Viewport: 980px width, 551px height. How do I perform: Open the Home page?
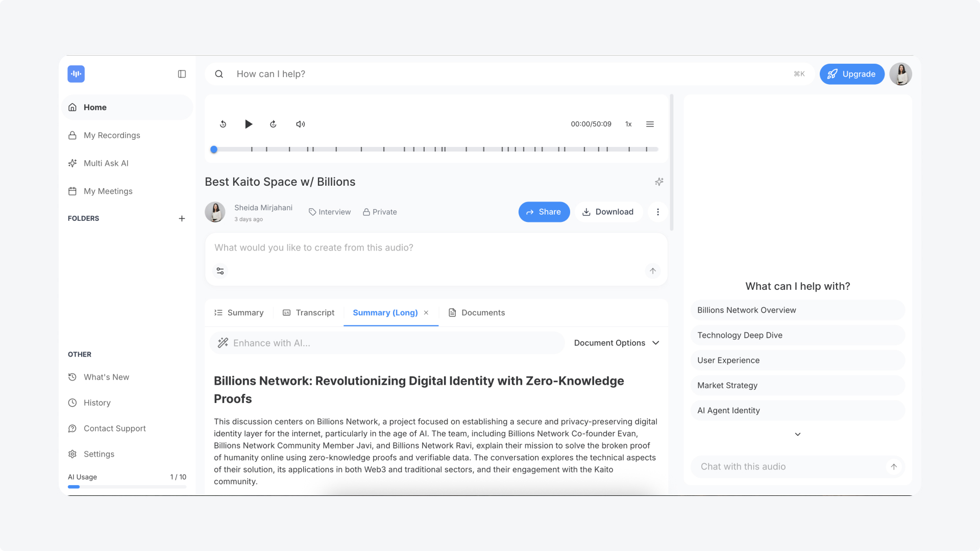tap(127, 107)
